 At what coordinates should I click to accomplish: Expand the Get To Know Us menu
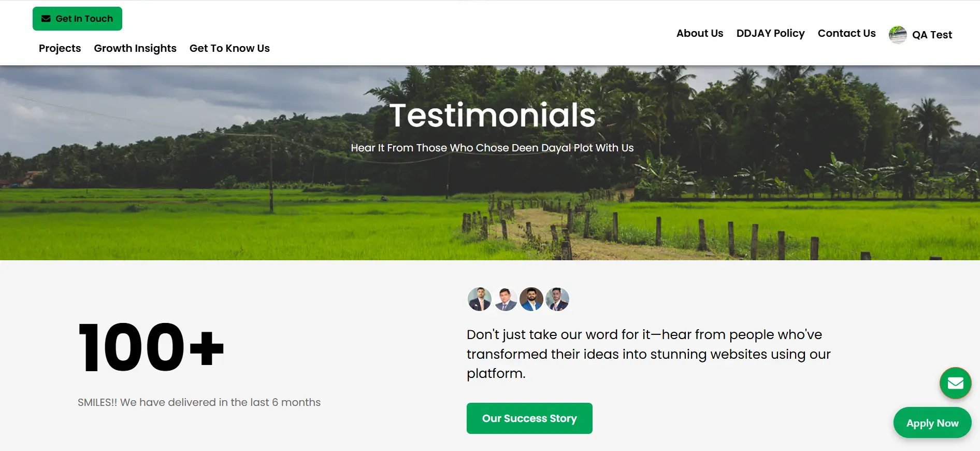[x=229, y=48]
